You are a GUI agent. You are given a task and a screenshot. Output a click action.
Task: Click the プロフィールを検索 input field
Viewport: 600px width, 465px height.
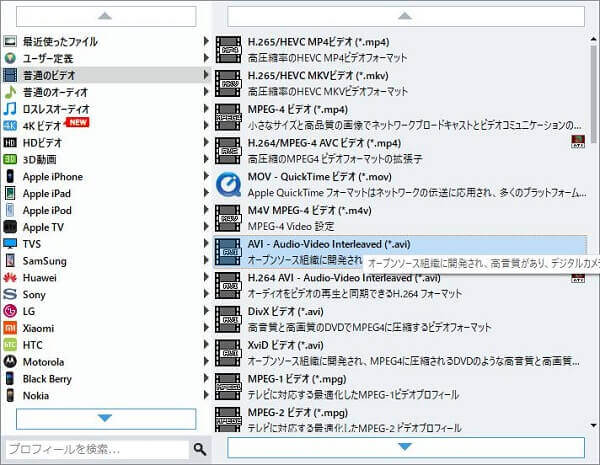pos(98,449)
